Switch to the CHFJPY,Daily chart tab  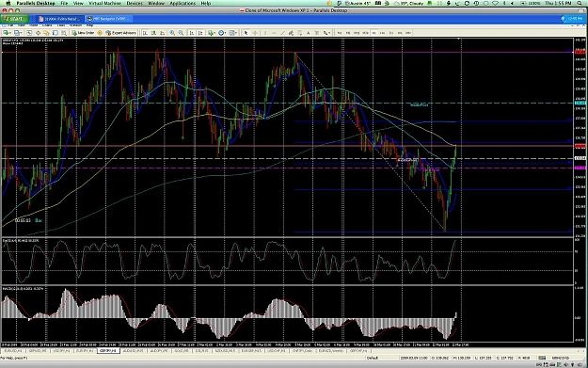point(302,351)
